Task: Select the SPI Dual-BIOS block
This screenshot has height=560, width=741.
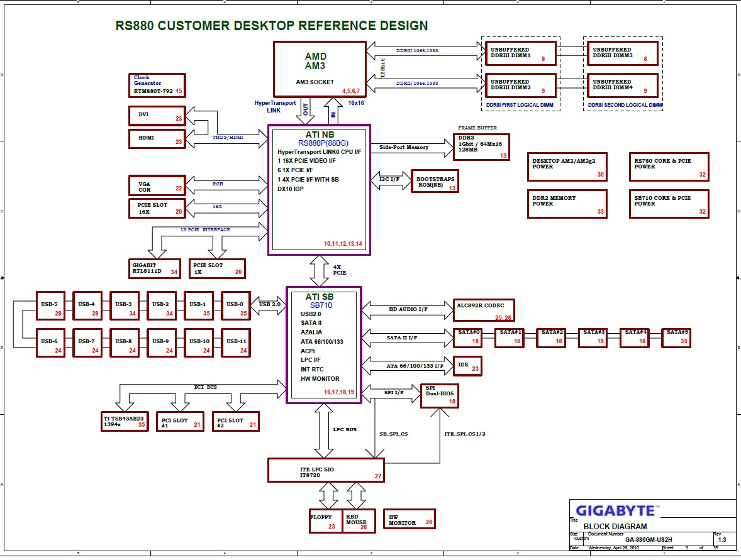Action: pyautogui.click(x=440, y=396)
